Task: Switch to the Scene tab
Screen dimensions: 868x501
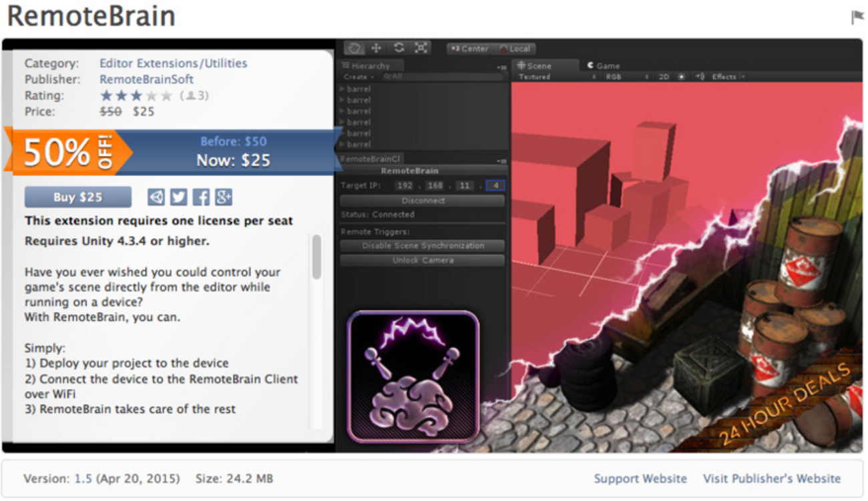Action: click(x=545, y=65)
